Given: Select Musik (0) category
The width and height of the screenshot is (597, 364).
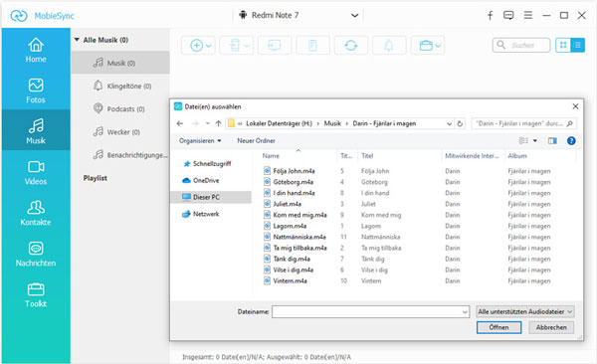Looking at the screenshot, I should pyautogui.click(x=120, y=63).
